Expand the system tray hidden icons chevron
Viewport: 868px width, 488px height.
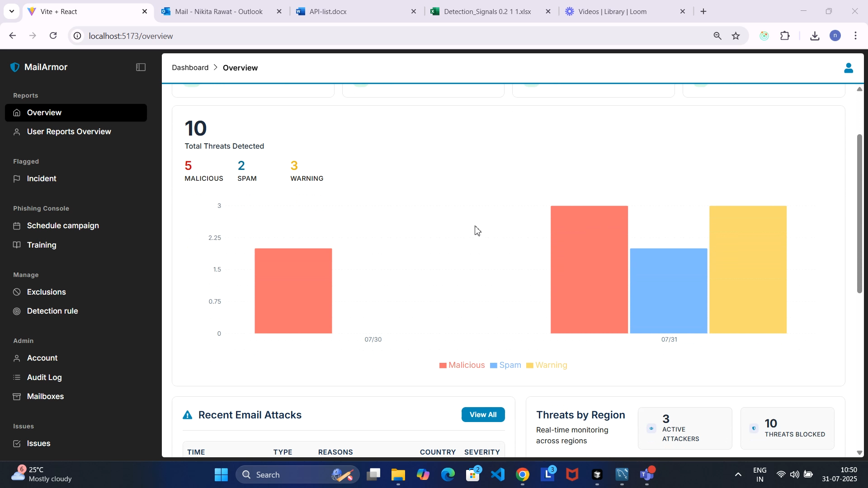[x=738, y=475]
